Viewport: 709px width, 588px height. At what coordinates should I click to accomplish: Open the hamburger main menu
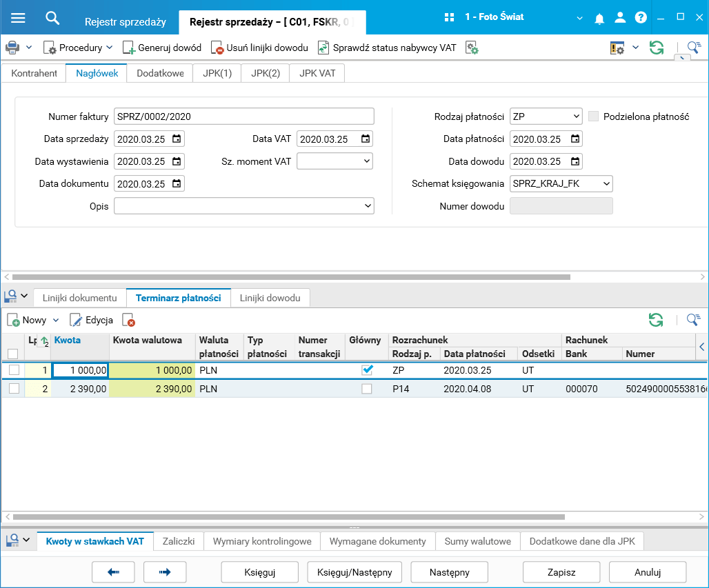pos(18,17)
